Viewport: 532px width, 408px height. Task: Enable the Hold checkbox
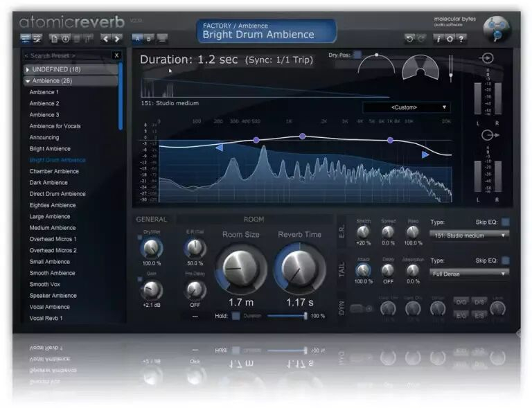tap(236, 316)
